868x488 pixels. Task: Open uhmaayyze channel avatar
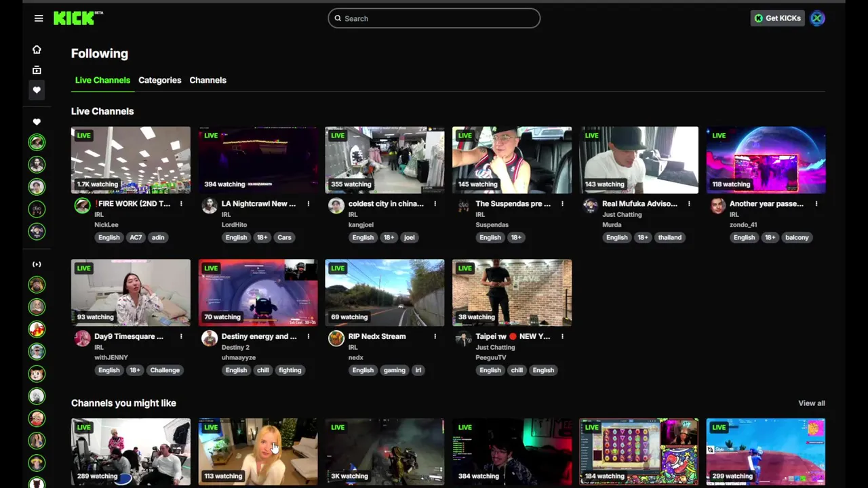click(x=210, y=339)
